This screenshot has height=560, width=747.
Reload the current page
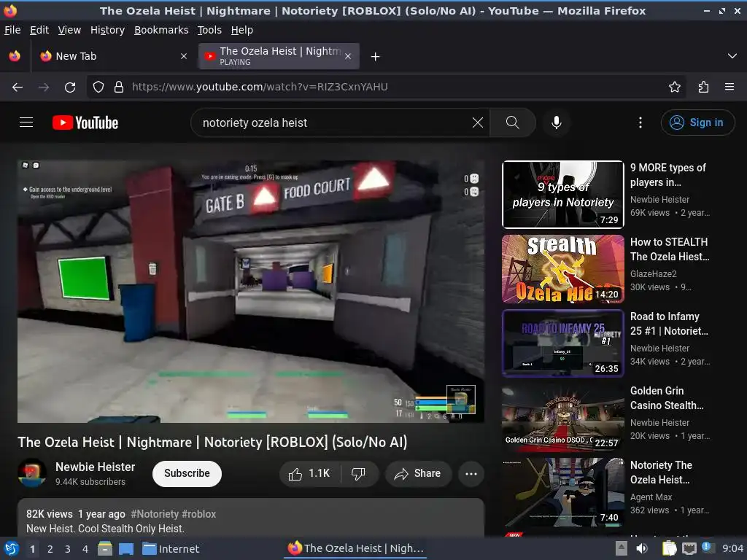pyautogui.click(x=70, y=87)
